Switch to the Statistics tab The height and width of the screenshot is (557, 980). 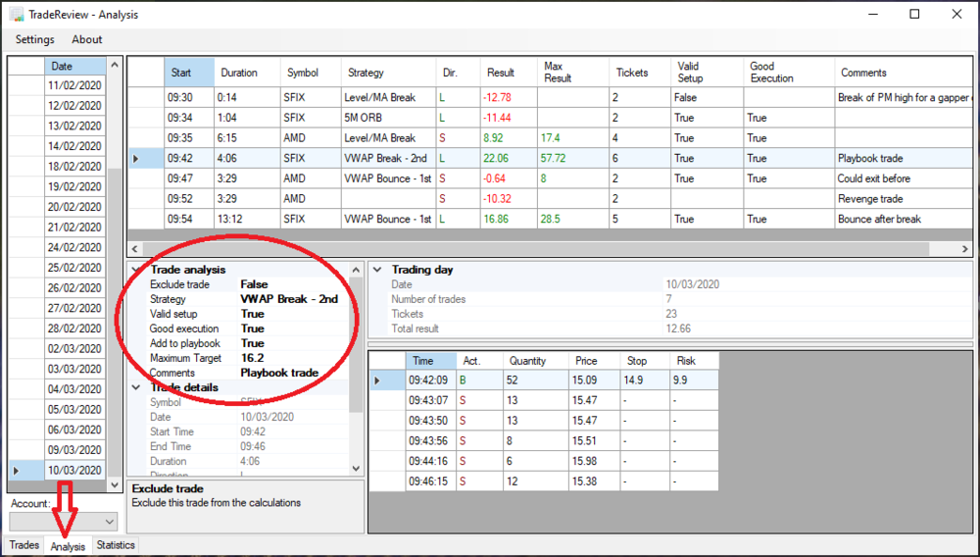116,545
